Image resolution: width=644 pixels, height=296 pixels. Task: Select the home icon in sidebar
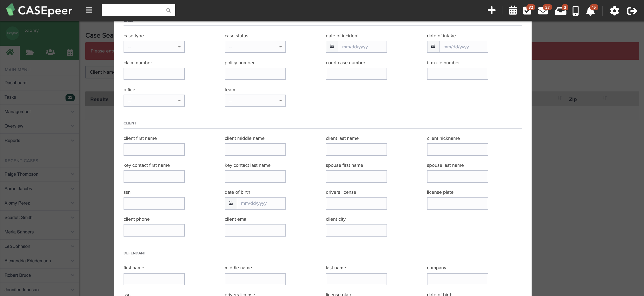click(x=10, y=52)
